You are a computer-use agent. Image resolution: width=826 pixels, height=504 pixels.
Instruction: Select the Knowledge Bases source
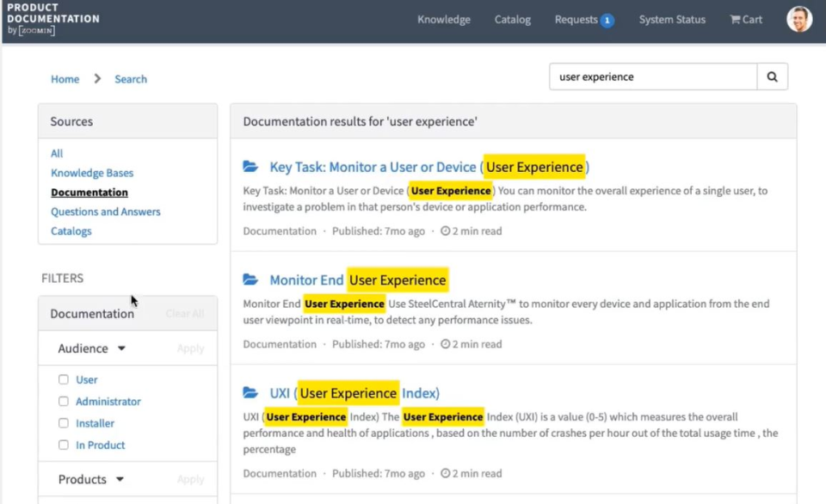[x=91, y=172]
